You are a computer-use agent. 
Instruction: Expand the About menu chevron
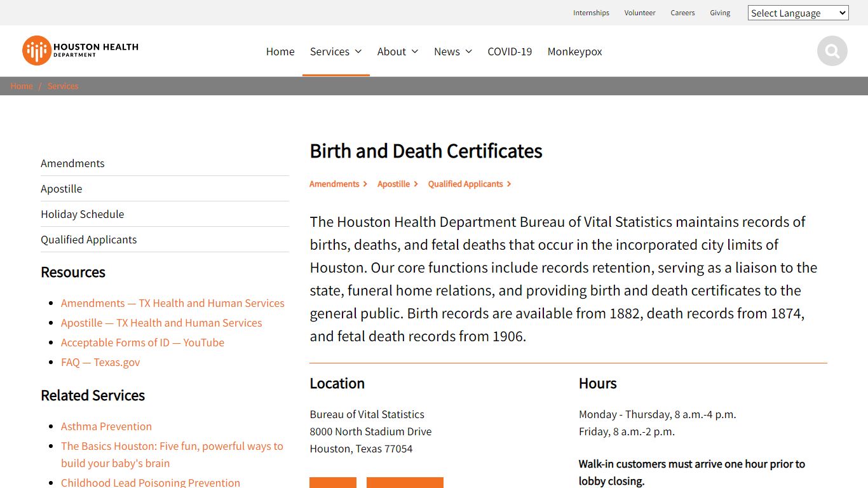tap(415, 51)
